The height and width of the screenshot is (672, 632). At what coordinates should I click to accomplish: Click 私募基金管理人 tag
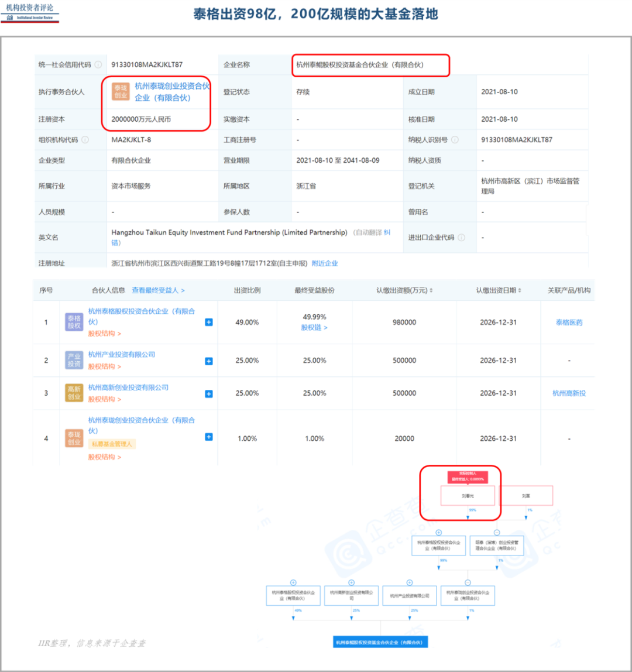tap(112, 444)
